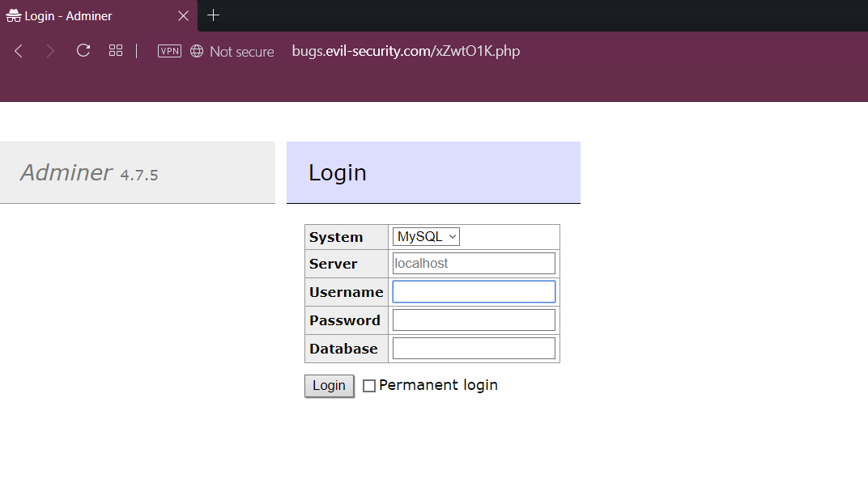This screenshot has width=868, height=504.
Task: Click the VPN badge in the toolbar
Action: coord(168,50)
